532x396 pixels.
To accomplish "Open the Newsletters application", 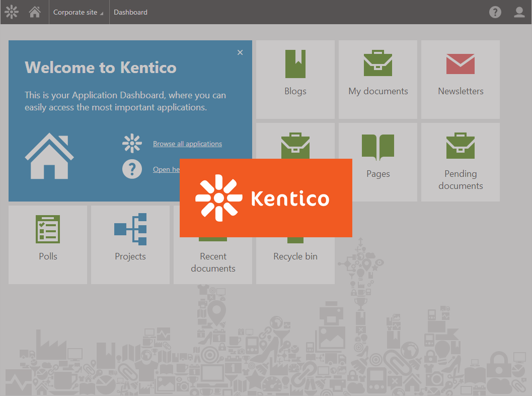I will (x=460, y=80).
